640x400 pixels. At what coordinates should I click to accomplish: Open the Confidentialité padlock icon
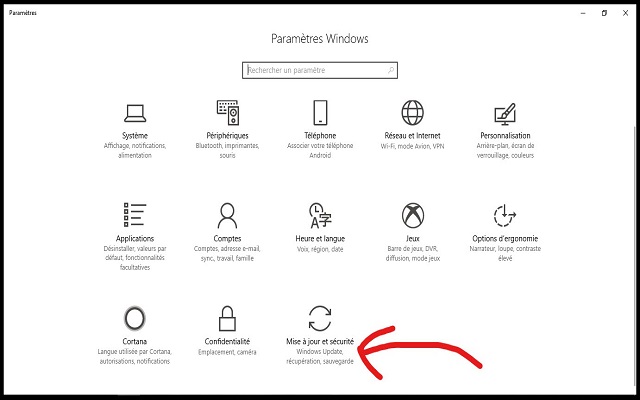tap(228, 318)
